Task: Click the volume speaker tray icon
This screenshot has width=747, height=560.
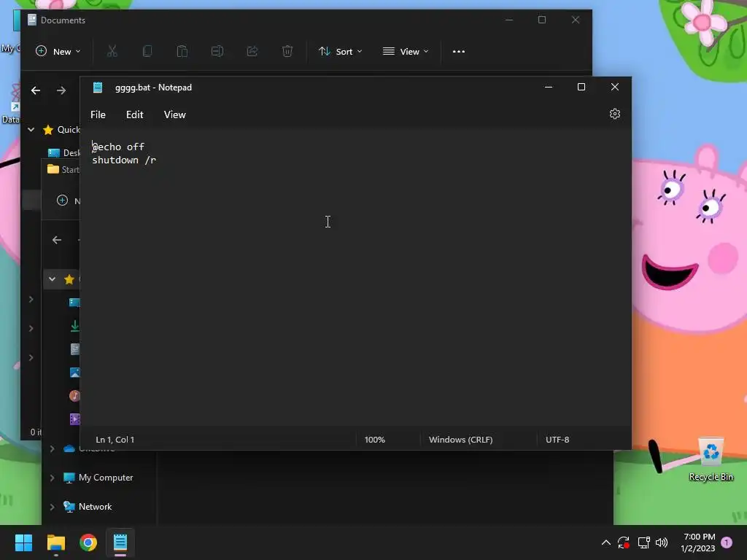Action: coord(662,542)
